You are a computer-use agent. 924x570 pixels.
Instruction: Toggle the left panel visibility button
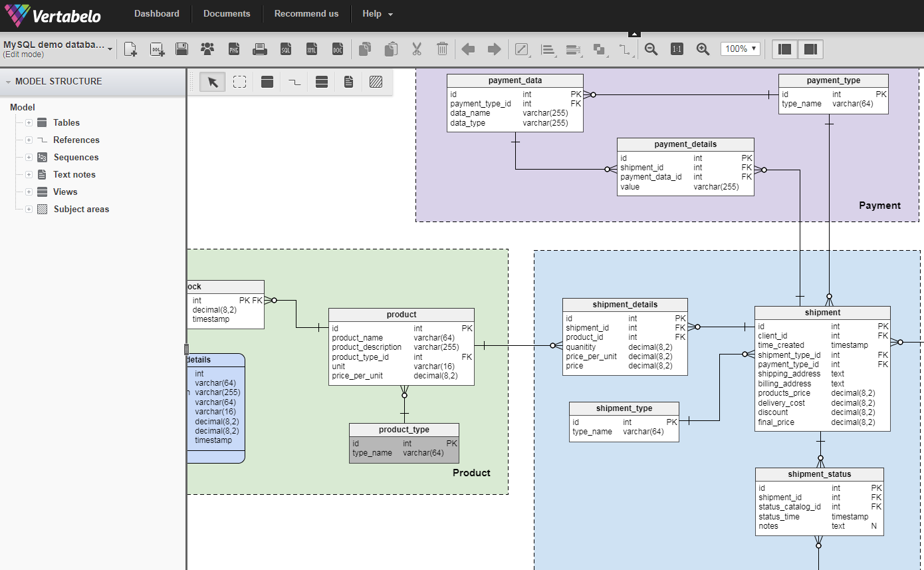click(785, 49)
